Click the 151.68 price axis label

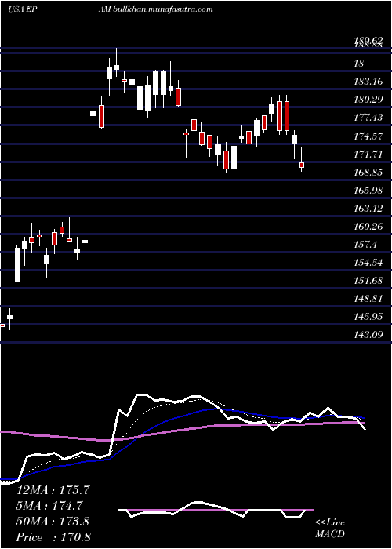(368, 282)
